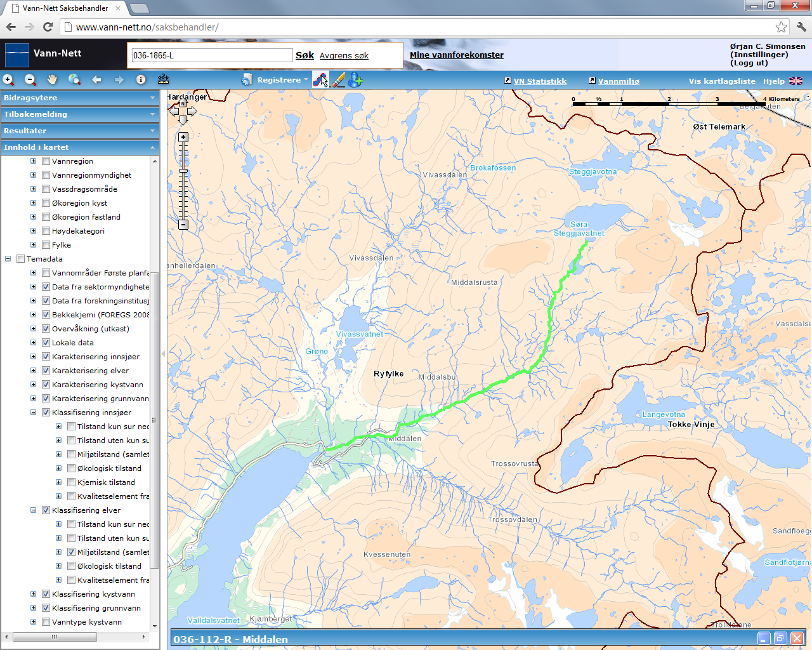Click the add user icon
Screen dimensions: 812x650
[x=355, y=80]
